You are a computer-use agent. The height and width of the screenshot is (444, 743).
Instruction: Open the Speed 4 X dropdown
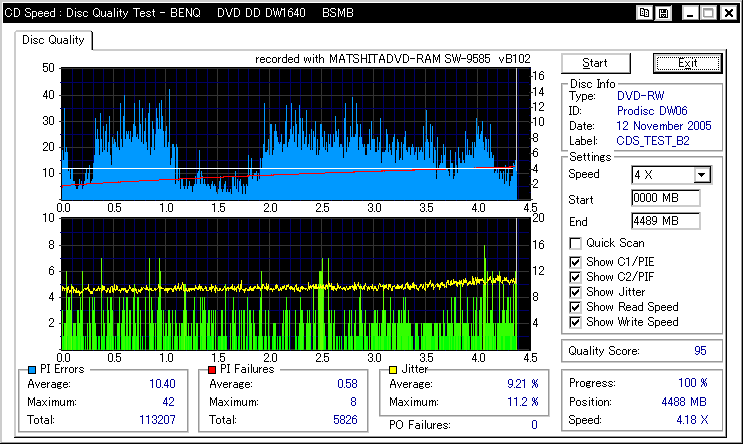coord(702,175)
